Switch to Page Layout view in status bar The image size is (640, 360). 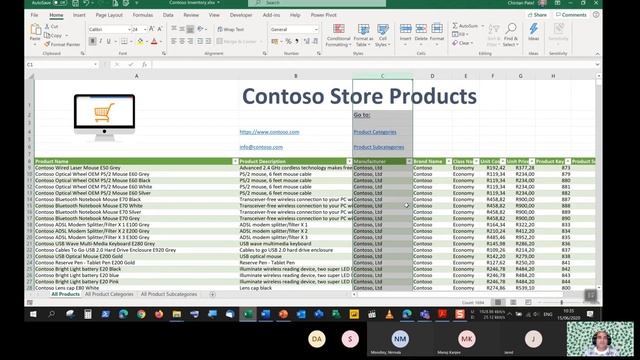(x=513, y=302)
